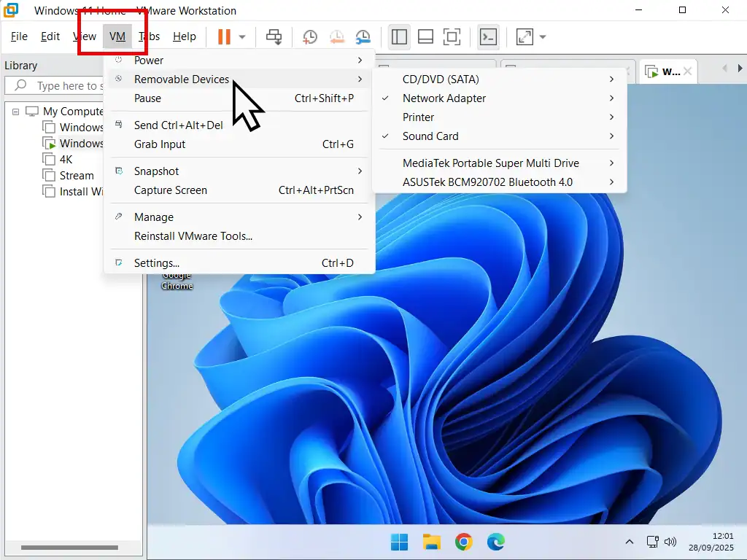This screenshot has height=560, width=747.
Task: Click the VMware Workstation logo icon
Action: (10, 9)
